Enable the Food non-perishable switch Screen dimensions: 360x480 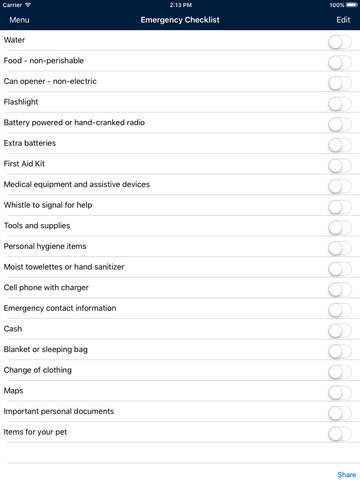tap(340, 63)
